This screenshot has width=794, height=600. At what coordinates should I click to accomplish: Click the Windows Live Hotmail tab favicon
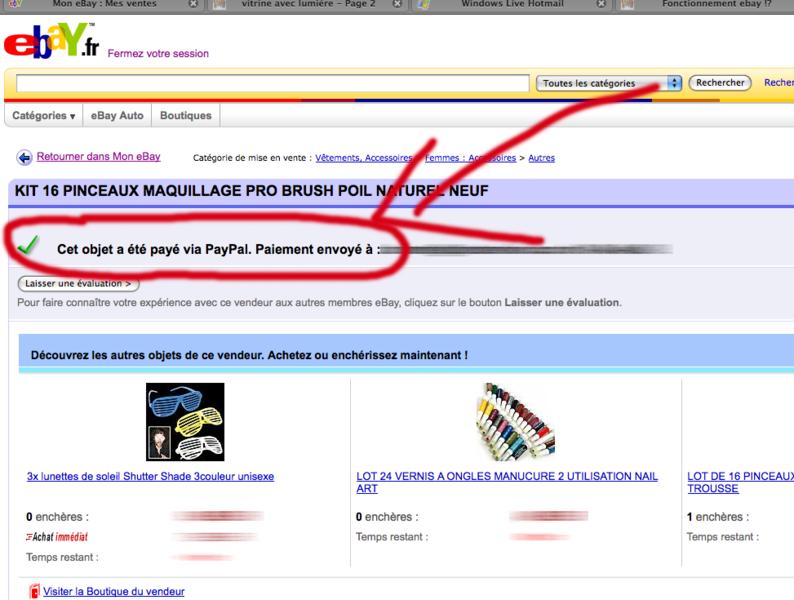424,4
